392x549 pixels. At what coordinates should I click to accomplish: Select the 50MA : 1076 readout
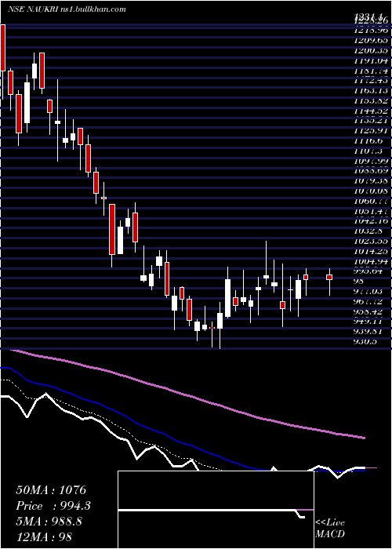tap(51, 489)
